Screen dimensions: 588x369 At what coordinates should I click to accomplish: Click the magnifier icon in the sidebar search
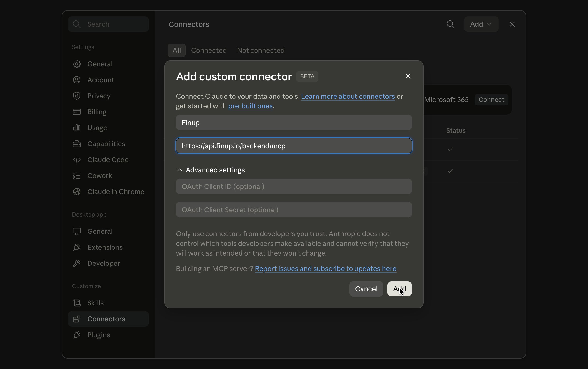[77, 24]
